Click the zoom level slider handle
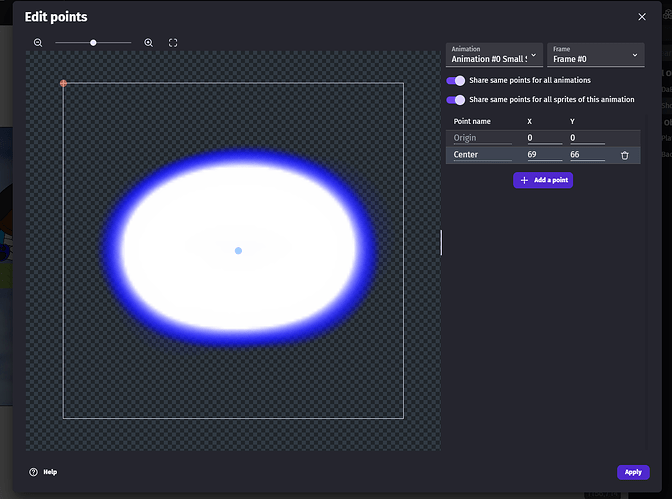 pyautogui.click(x=93, y=43)
